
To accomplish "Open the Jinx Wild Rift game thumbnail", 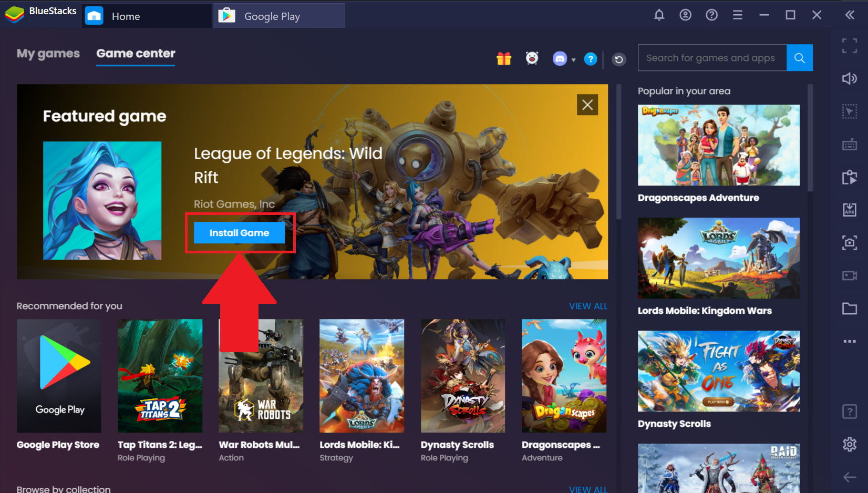I will pyautogui.click(x=102, y=200).
